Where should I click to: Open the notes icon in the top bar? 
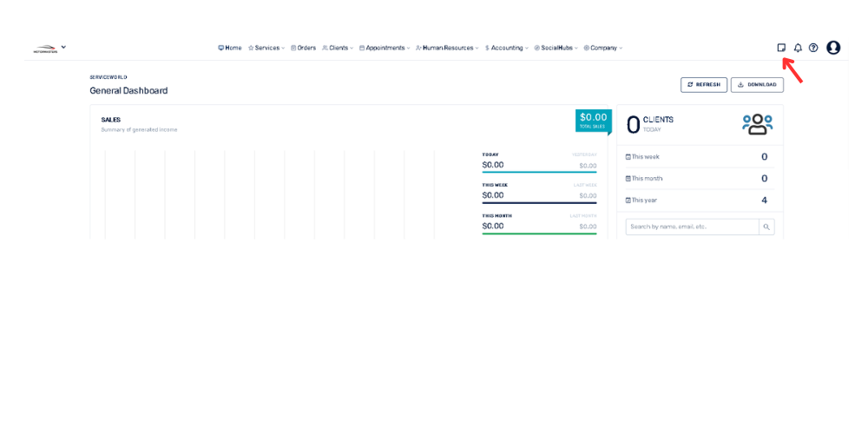[x=781, y=48]
